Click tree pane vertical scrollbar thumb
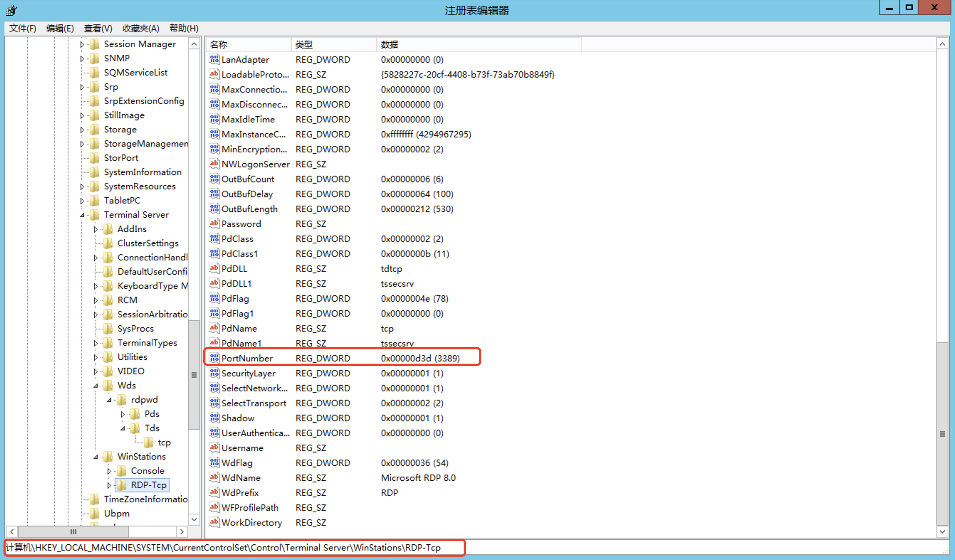 [194, 375]
